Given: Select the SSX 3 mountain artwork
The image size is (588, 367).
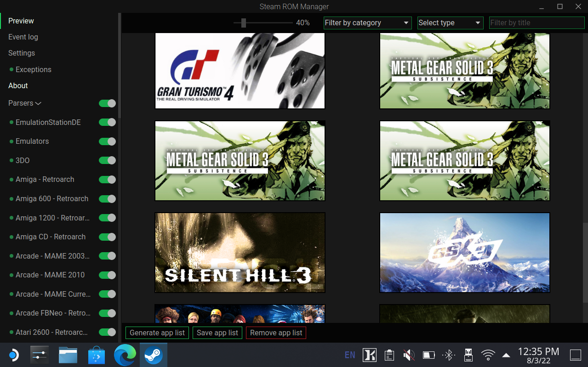Looking at the screenshot, I should tap(465, 253).
